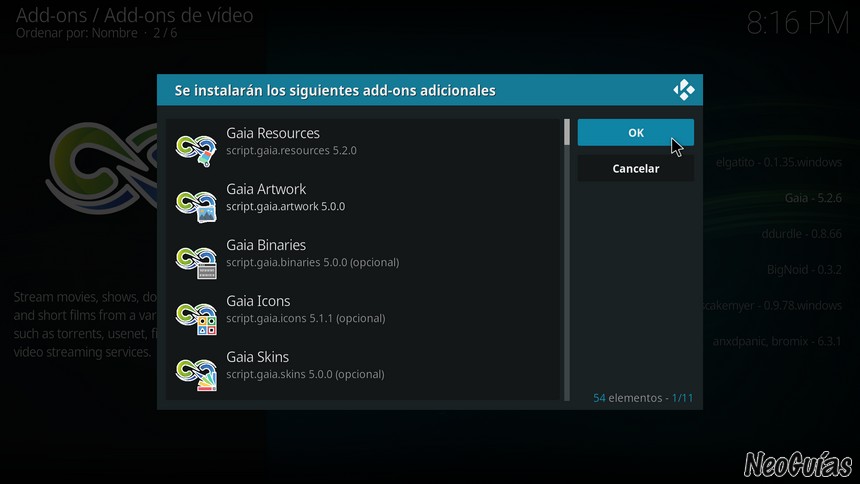Click the dialog title 'Se instalarán los siguientes add-ons adicionales'
The width and height of the screenshot is (860, 484).
tap(335, 90)
